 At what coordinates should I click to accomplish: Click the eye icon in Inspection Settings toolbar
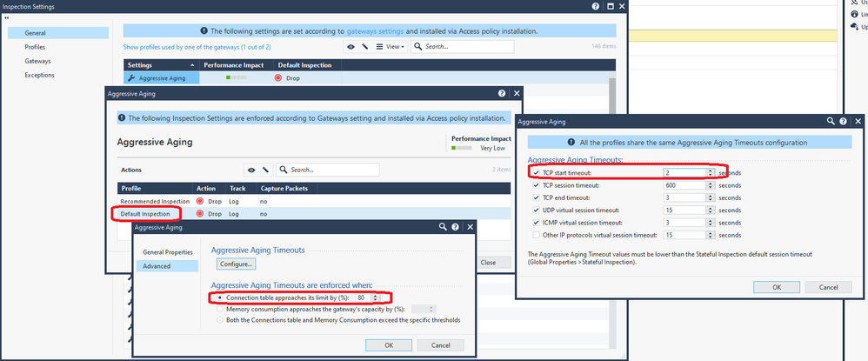(351, 46)
